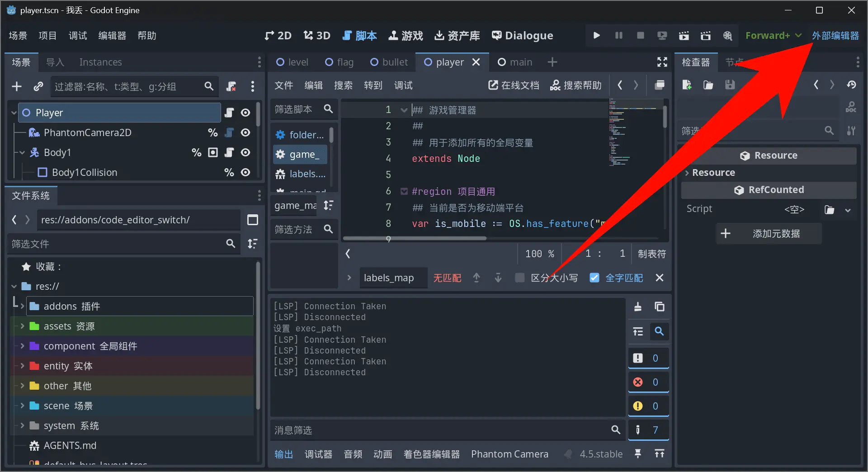Copy the output log selection icon
This screenshot has height=472, width=868.
pyautogui.click(x=660, y=307)
